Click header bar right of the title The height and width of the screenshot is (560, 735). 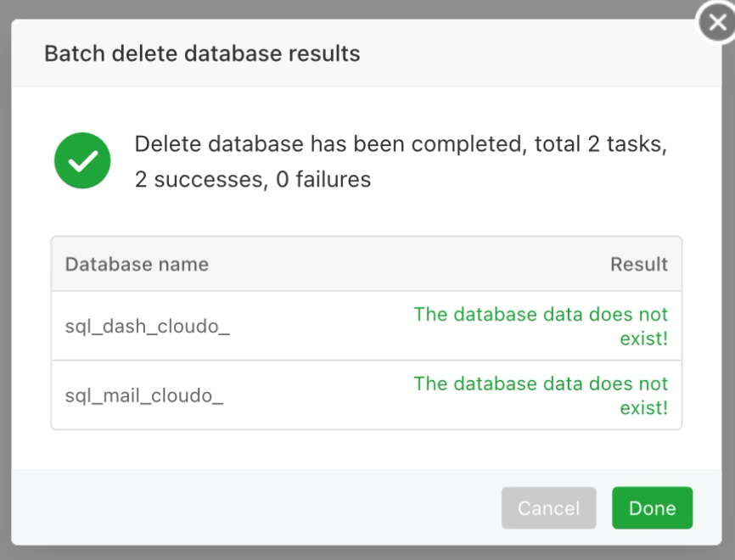tap(526, 54)
